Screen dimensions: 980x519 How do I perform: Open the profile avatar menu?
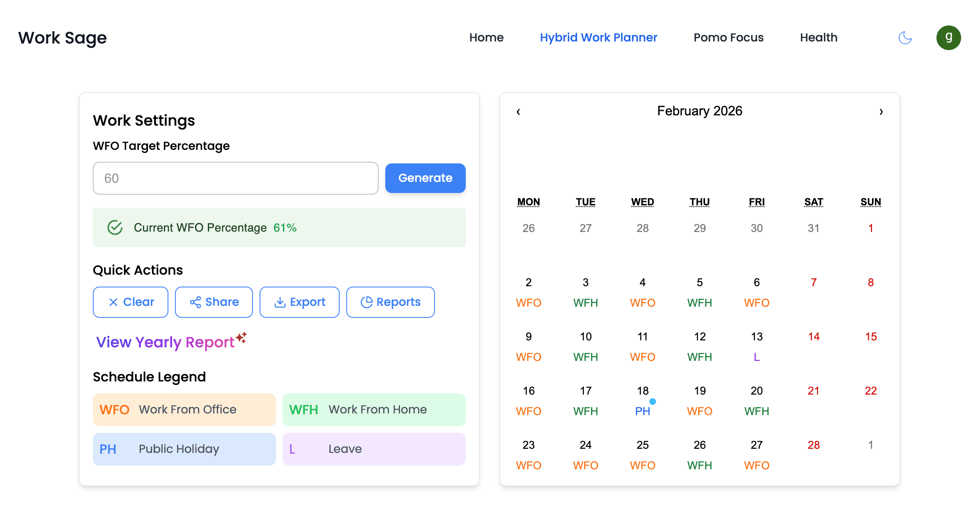(949, 37)
